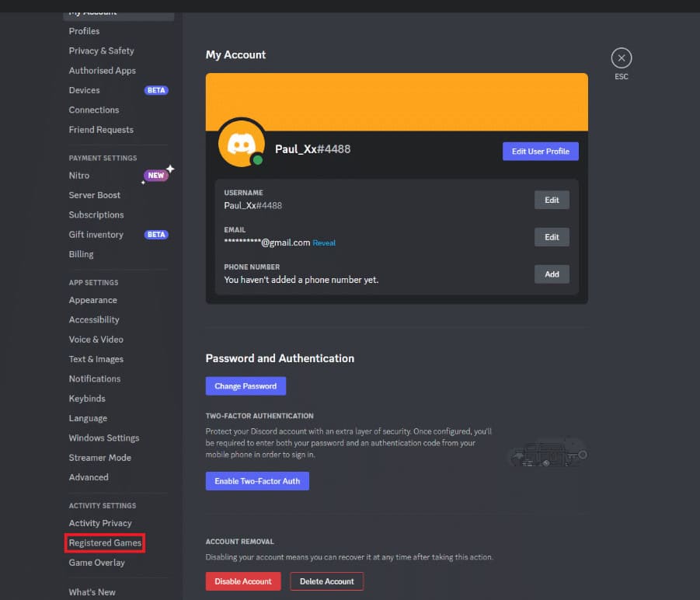Click the two-factor authentication illustration

pyautogui.click(x=547, y=452)
